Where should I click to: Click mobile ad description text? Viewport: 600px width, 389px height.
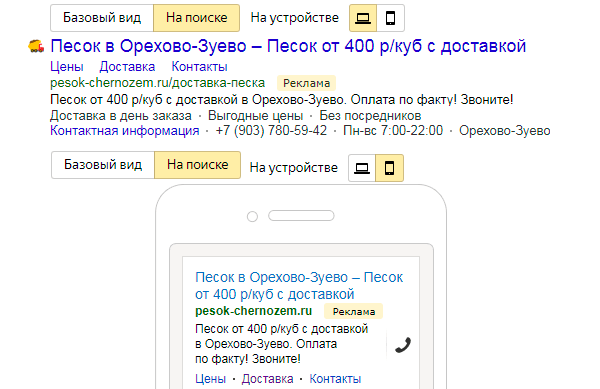282,344
